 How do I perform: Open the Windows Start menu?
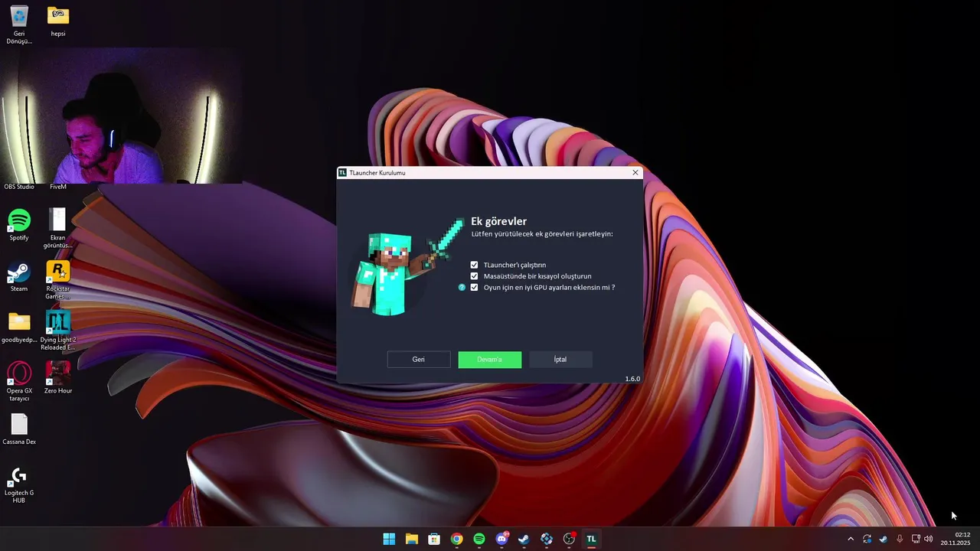[389, 539]
